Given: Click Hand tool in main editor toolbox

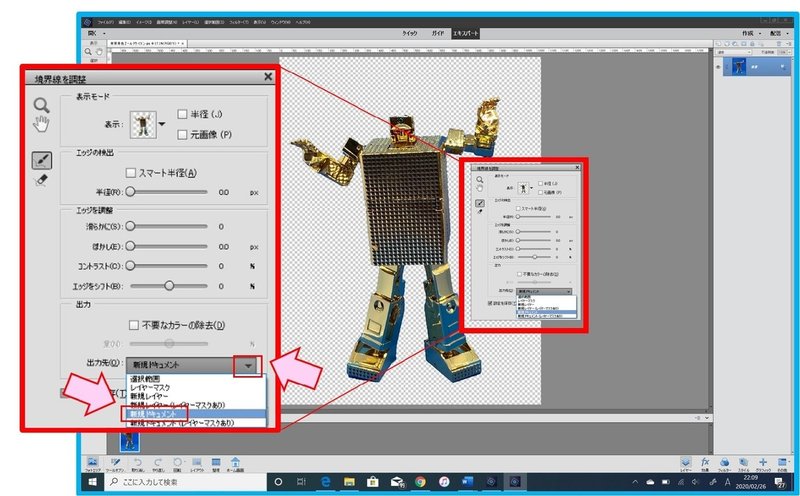Looking at the screenshot, I should [x=98, y=52].
